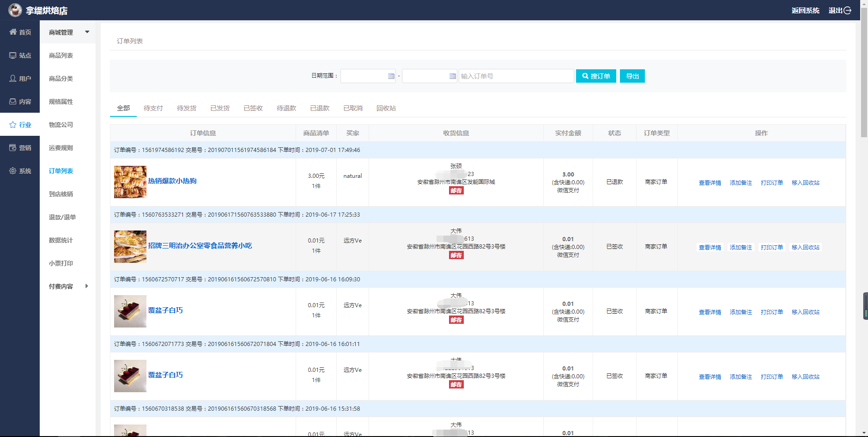Open start date calendar picker icon

click(391, 76)
